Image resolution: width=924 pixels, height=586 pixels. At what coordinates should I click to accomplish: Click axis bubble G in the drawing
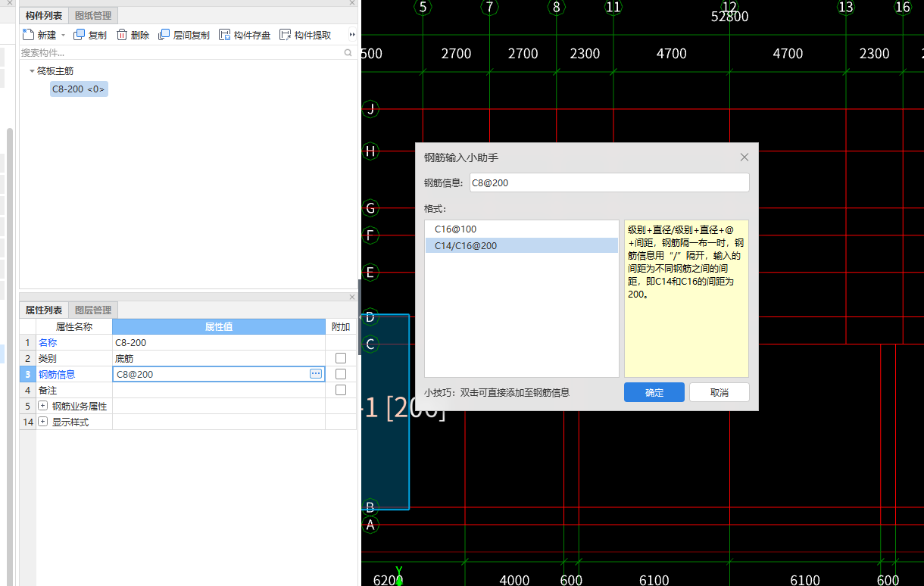click(370, 208)
